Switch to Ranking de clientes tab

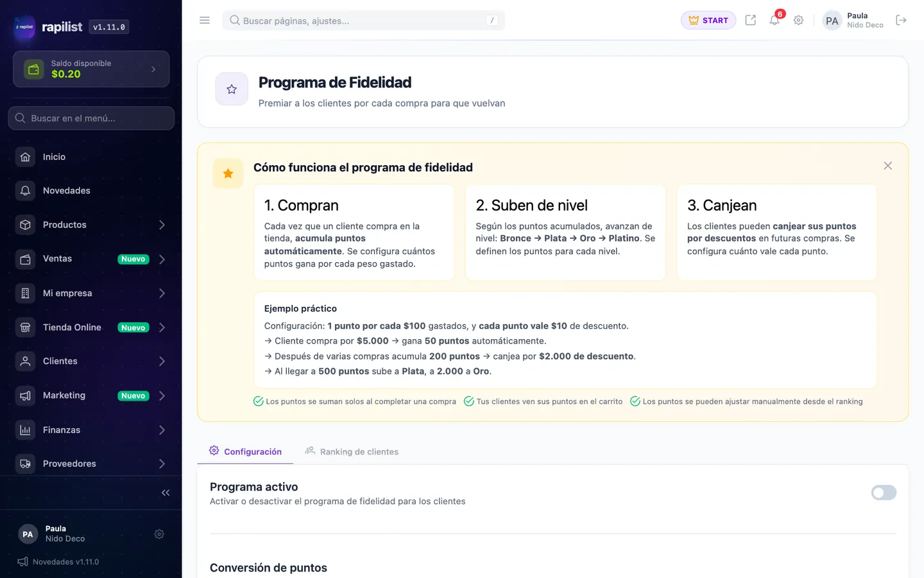coord(352,451)
